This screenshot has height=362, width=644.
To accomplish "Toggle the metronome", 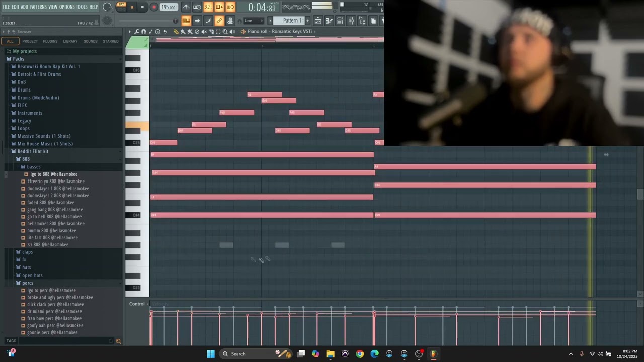I will click(186, 7).
